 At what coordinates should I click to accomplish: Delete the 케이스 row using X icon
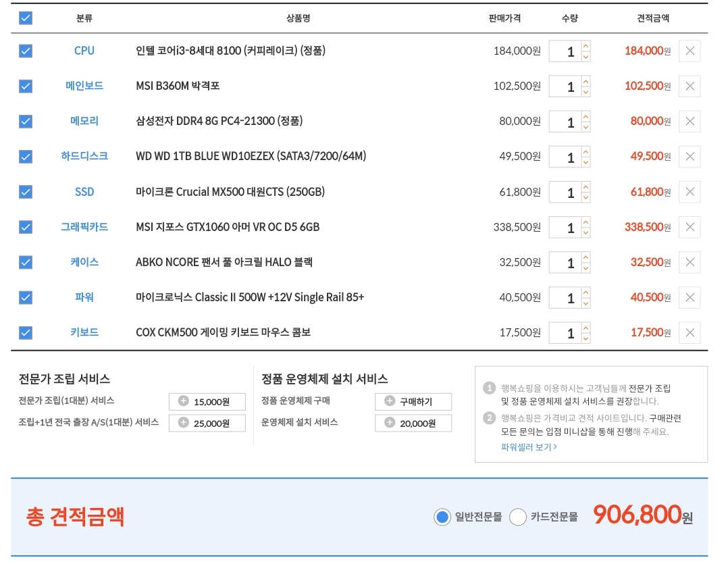690,262
